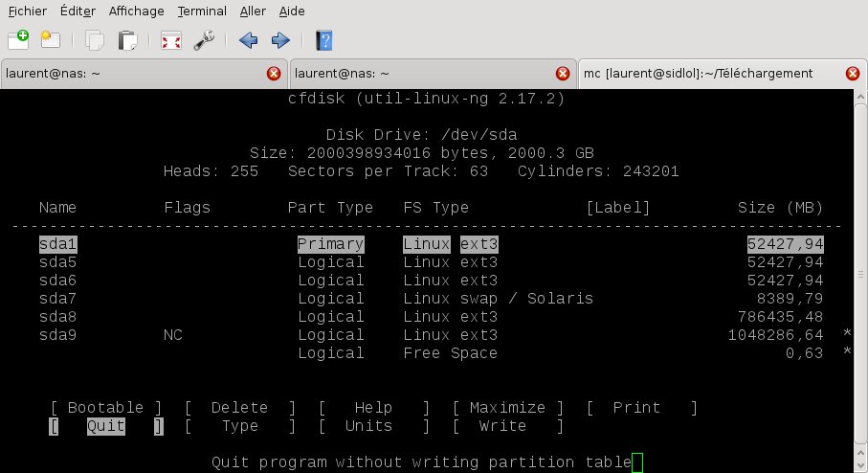Click the Disk Drive /dev/sda line

422,135
